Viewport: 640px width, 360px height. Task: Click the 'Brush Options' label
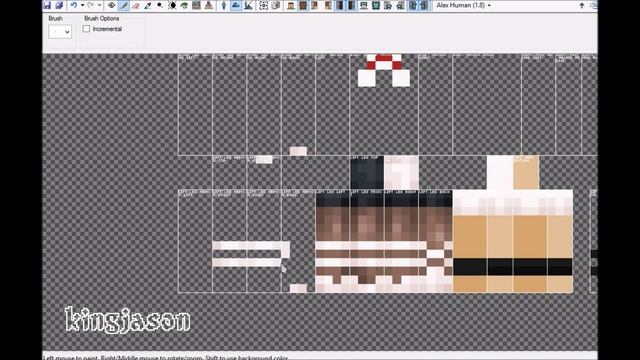tap(102, 18)
